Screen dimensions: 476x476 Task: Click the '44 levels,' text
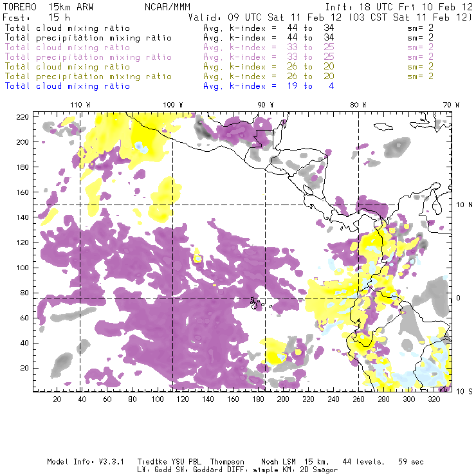[363, 462]
